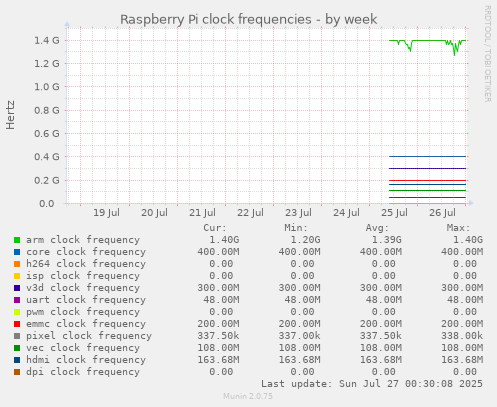The image size is (497, 407).
Task: Click the hdmi clock frequency navy swatch
Action: coord(17,360)
